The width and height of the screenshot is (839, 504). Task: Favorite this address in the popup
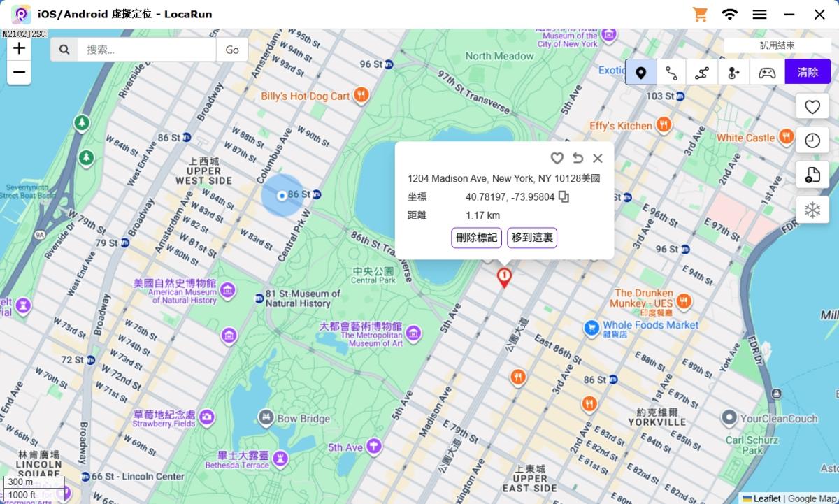[x=557, y=158]
